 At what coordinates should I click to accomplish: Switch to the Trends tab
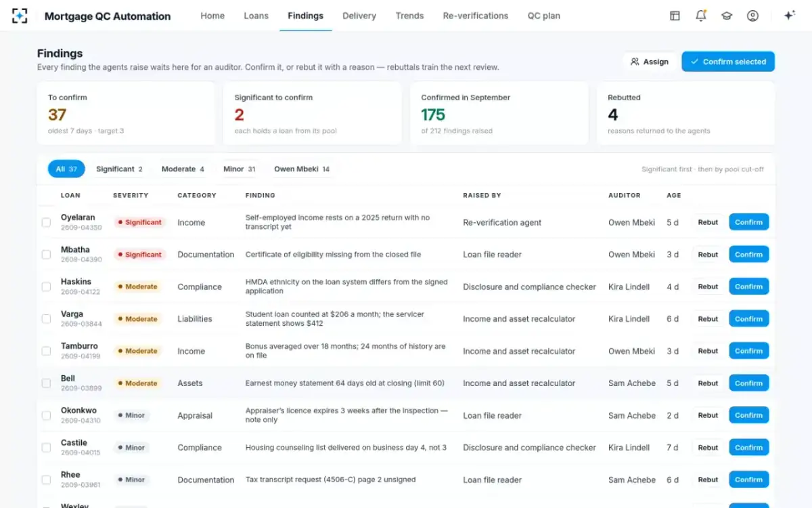coord(409,16)
